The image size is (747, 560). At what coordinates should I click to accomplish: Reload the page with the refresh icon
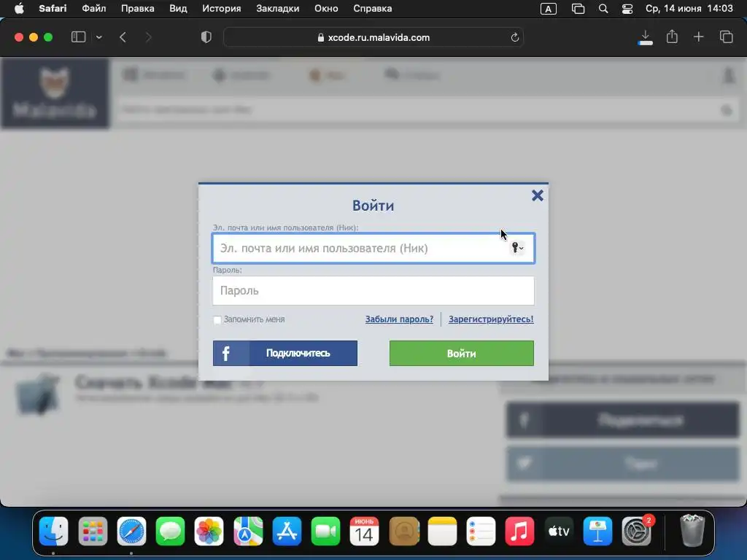tap(514, 37)
